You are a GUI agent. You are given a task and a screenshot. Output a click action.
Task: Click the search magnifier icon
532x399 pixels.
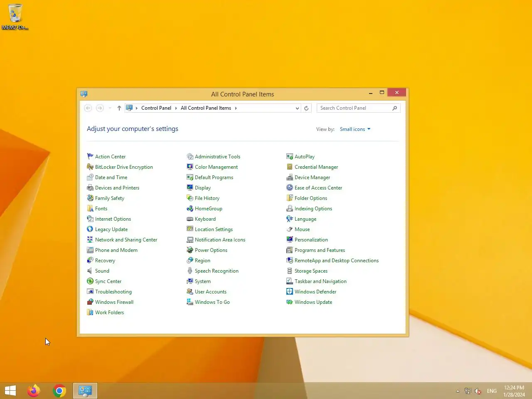(x=395, y=108)
